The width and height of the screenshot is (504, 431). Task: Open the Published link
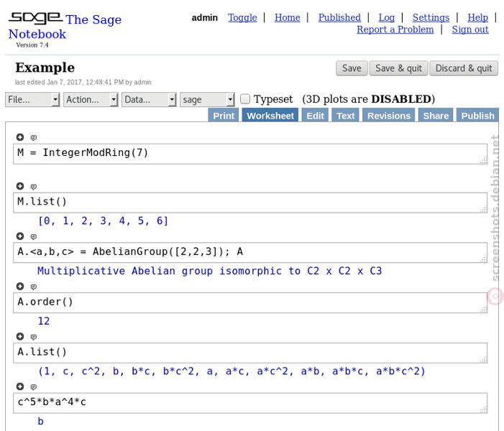(339, 17)
